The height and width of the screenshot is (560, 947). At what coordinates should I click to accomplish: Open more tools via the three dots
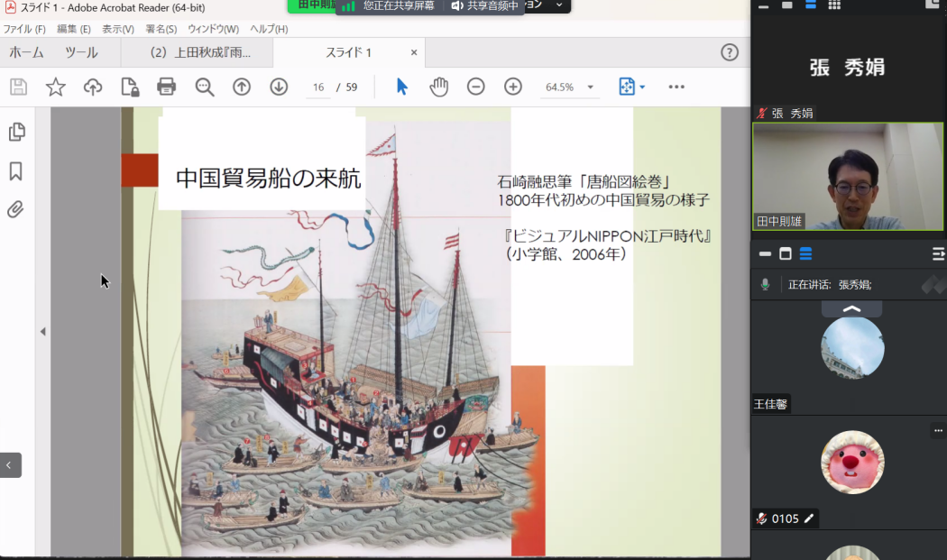[676, 87]
